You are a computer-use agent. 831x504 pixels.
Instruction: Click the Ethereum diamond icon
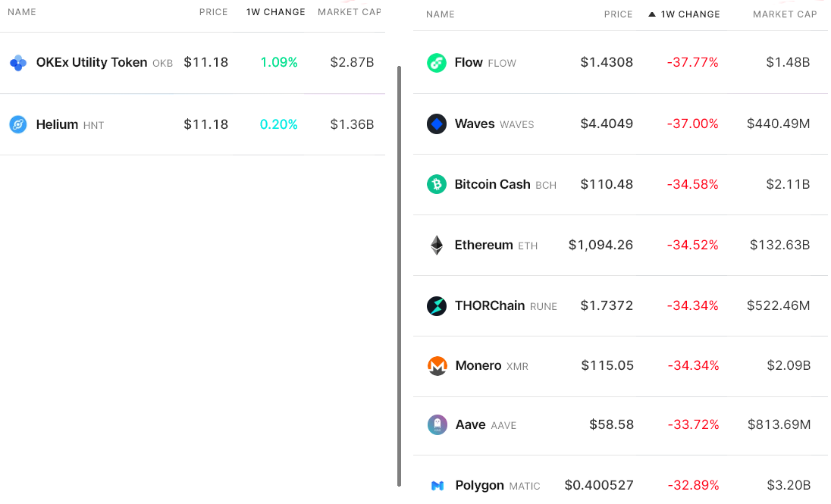(437, 245)
